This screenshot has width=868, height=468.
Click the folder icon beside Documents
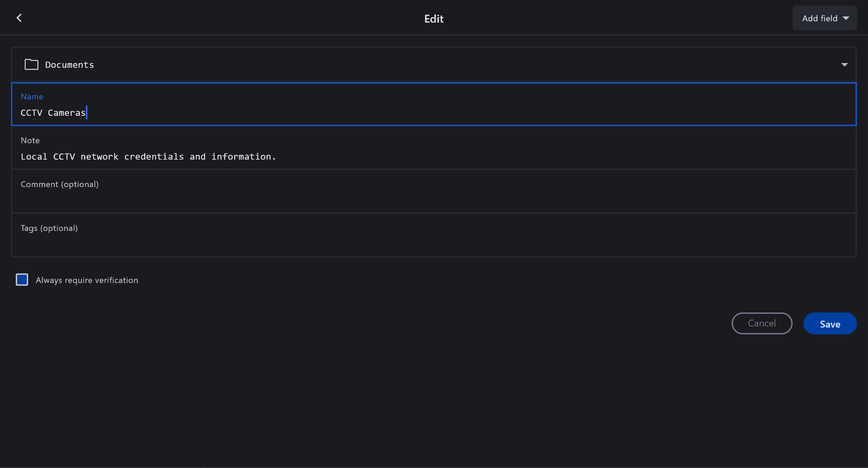pyautogui.click(x=31, y=64)
